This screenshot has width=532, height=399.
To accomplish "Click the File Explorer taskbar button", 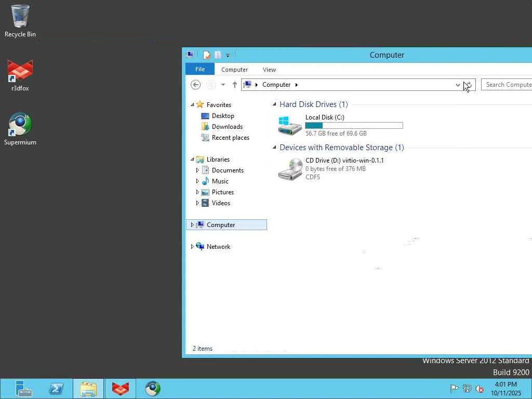I will click(x=88, y=389).
